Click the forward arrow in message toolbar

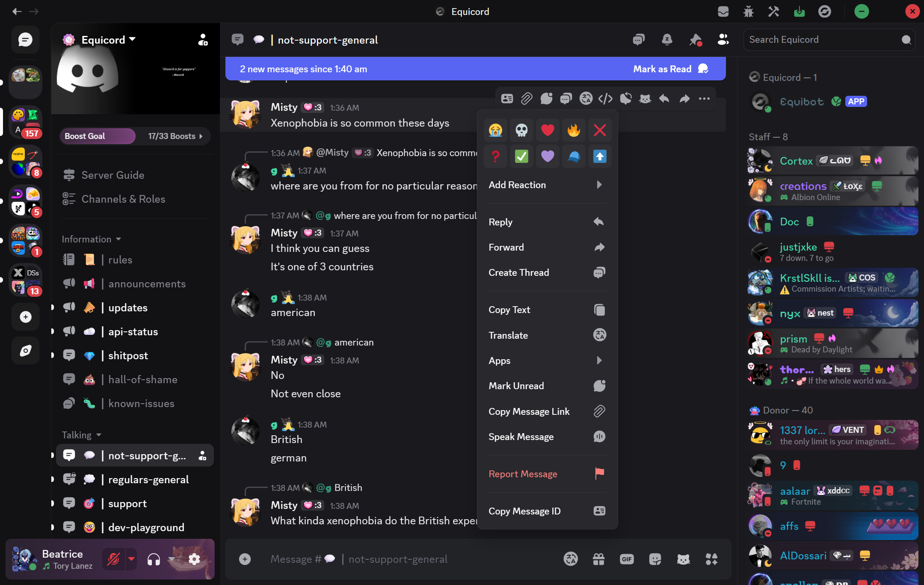point(684,99)
